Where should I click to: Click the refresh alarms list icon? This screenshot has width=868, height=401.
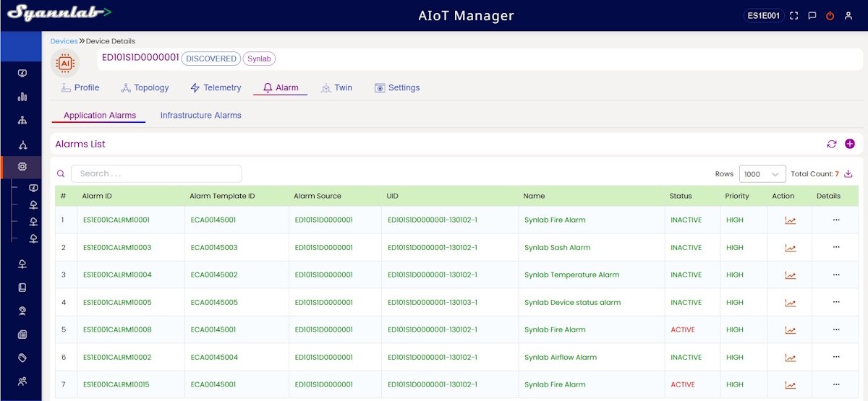click(x=832, y=144)
